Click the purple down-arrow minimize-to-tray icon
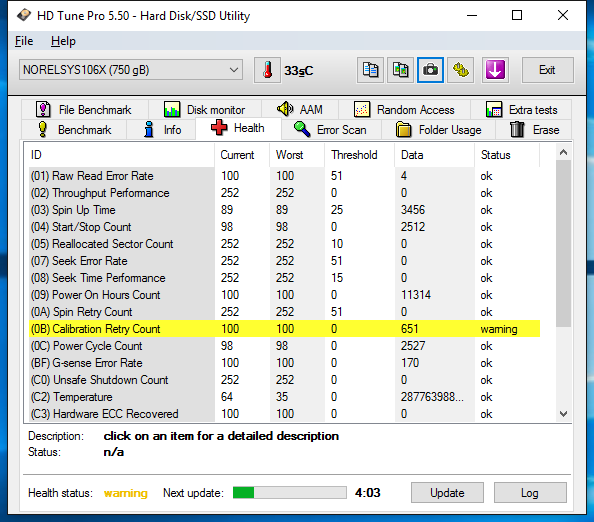 tap(495, 70)
